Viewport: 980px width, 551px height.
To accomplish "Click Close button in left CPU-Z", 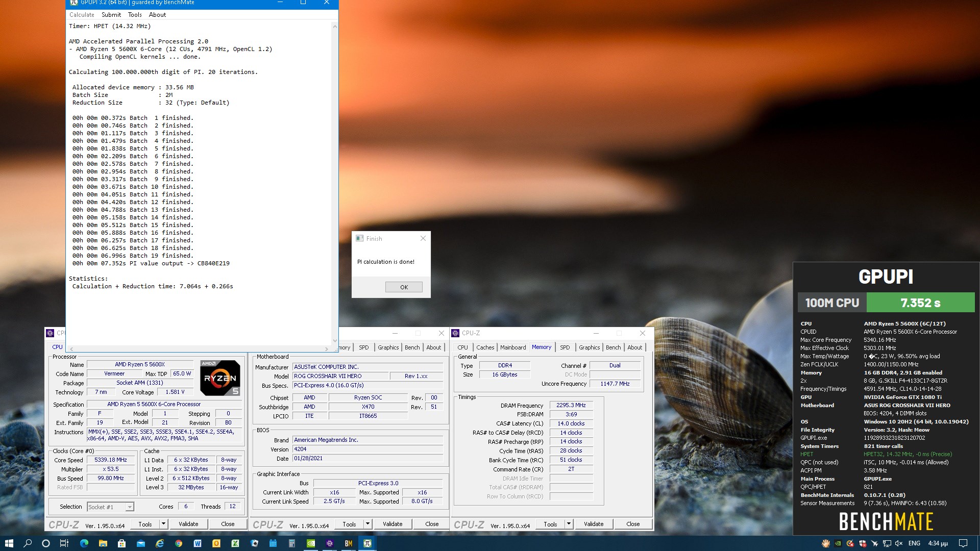I will coord(228,524).
